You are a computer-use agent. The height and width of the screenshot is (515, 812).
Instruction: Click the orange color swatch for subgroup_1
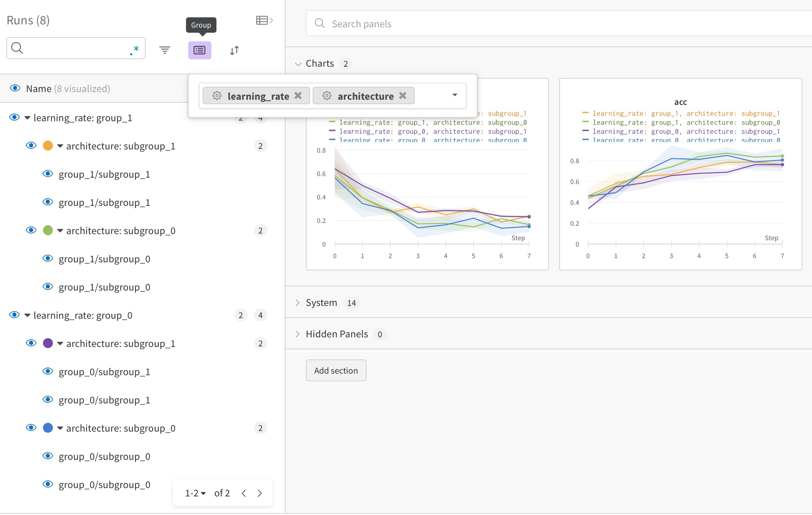pos(48,146)
